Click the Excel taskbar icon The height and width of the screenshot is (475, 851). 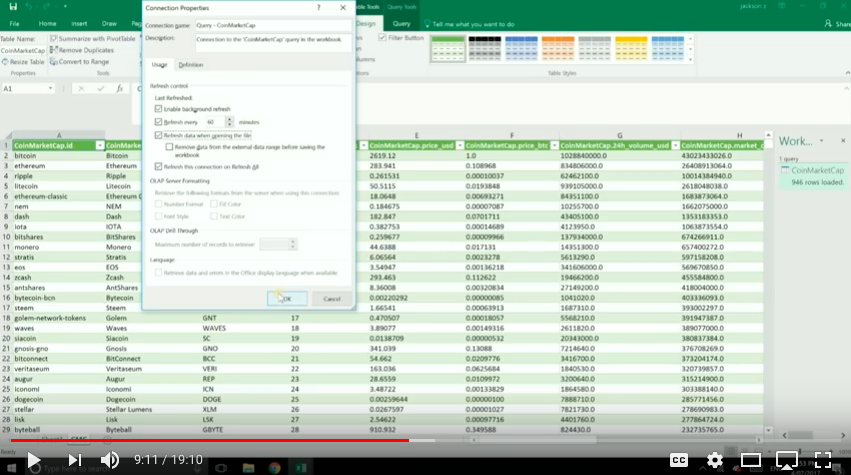pos(301,468)
